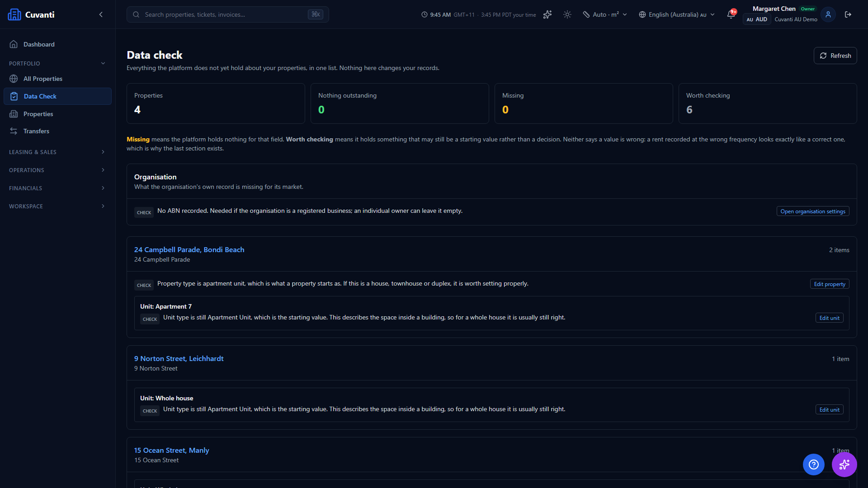The image size is (868, 488).
Task: Collapse the Portfolio section
Action: (57, 63)
